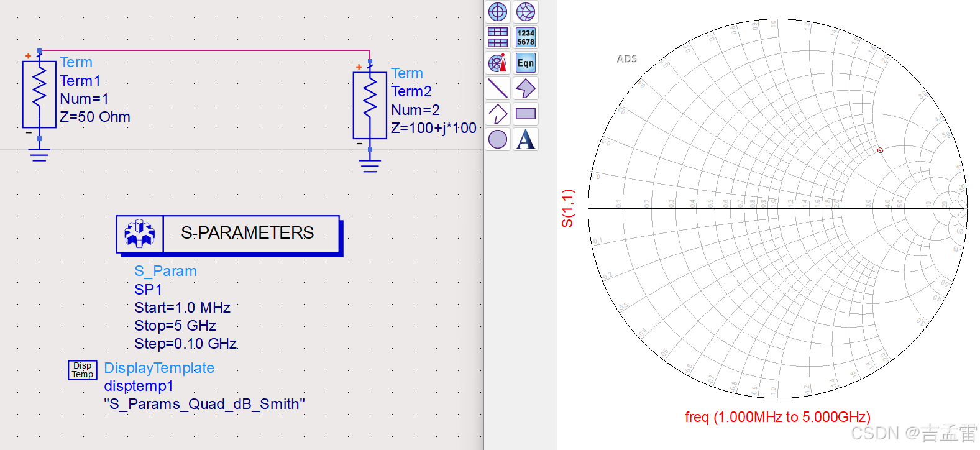This screenshot has width=980, height=450.
Task: Select the Rectangle drawing tool
Action: click(x=526, y=114)
